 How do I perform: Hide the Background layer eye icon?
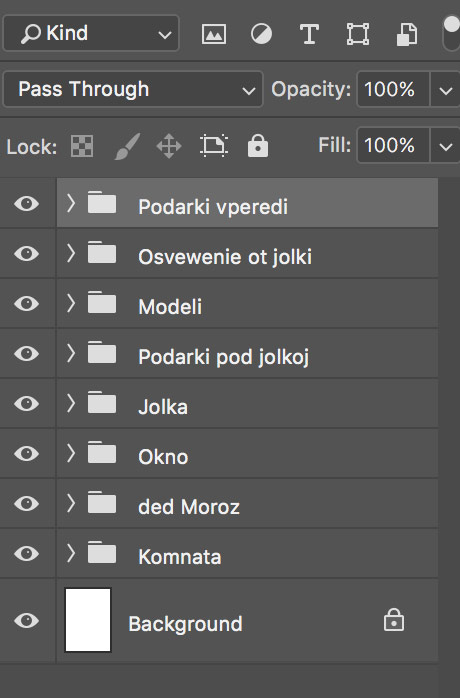click(x=27, y=620)
